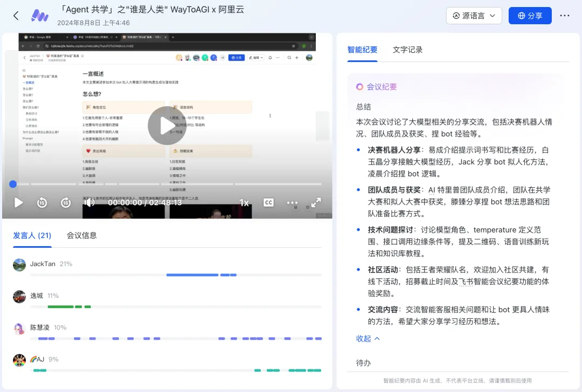Viewport: 582px width, 392px height.
Task: Select the speaker name "逸城"
Action: tap(37, 296)
